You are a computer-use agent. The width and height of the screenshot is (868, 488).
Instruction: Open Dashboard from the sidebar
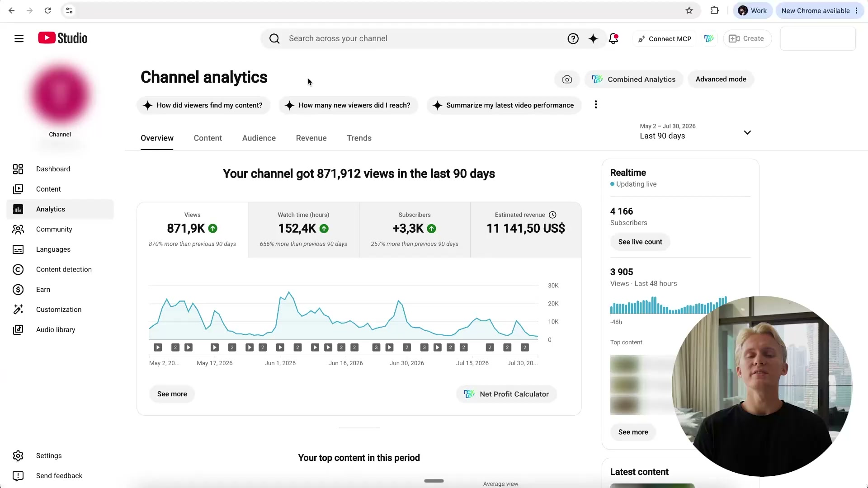tap(61, 169)
